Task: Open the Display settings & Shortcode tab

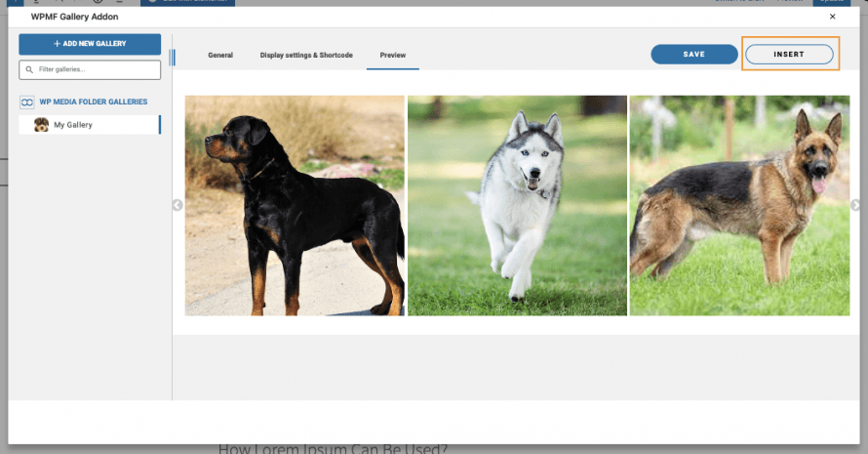Action: pos(306,56)
